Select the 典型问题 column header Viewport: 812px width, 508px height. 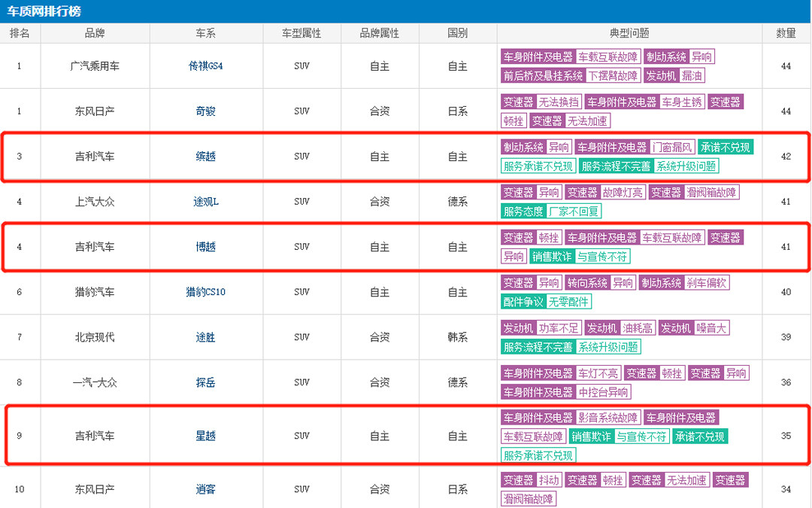point(629,34)
